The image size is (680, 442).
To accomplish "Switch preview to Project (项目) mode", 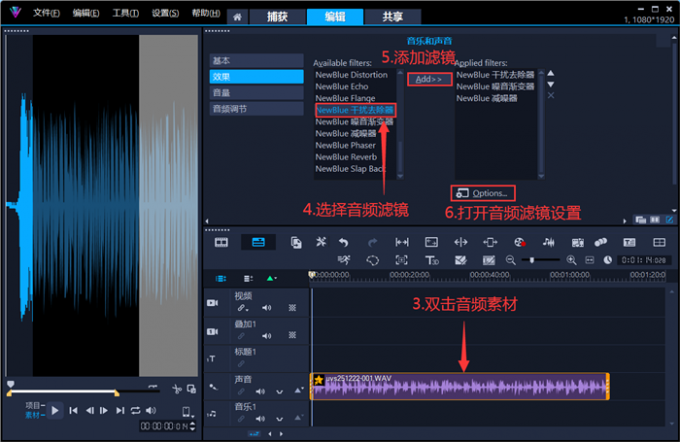I will [33, 405].
